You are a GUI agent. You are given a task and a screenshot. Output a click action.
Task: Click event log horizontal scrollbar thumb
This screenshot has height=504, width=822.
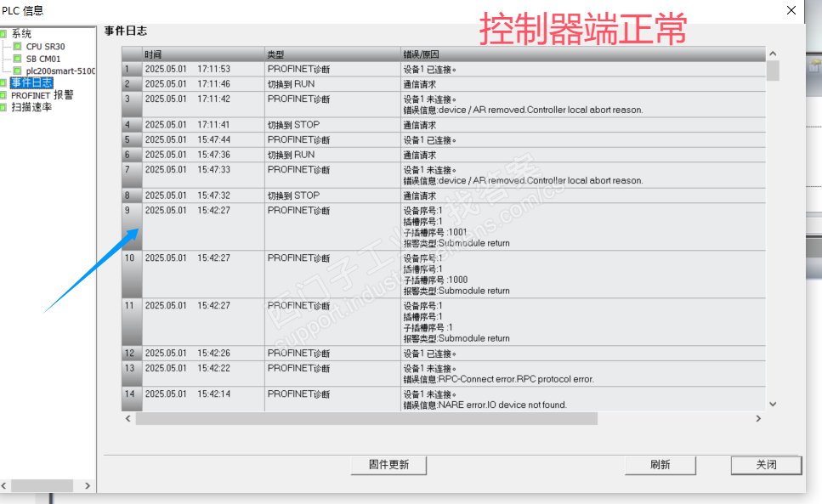pos(366,419)
